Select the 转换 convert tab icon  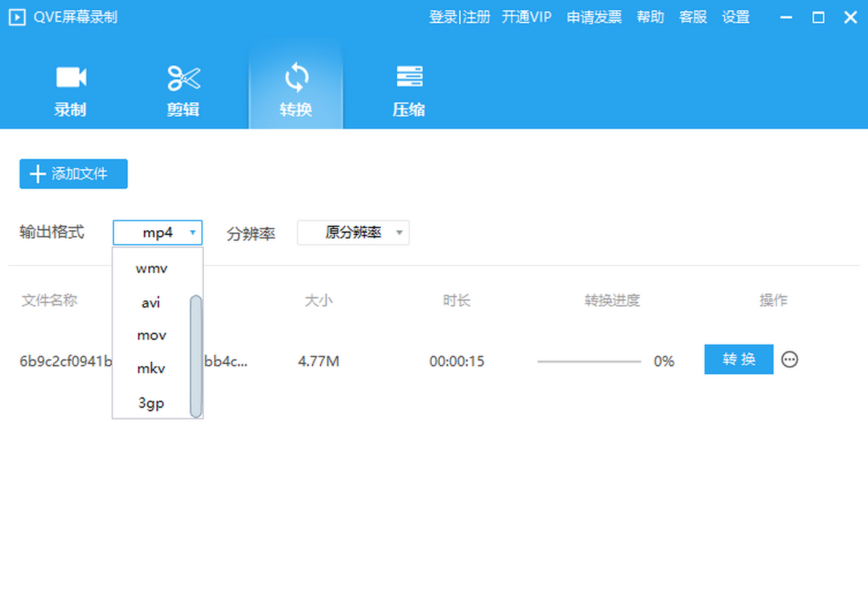[x=296, y=78]
